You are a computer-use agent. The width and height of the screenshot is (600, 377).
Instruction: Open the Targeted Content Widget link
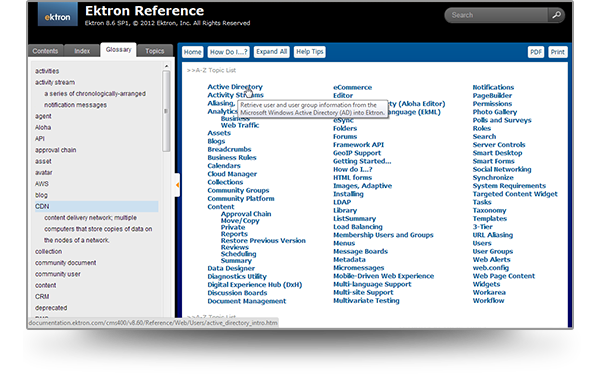point(515,194)
